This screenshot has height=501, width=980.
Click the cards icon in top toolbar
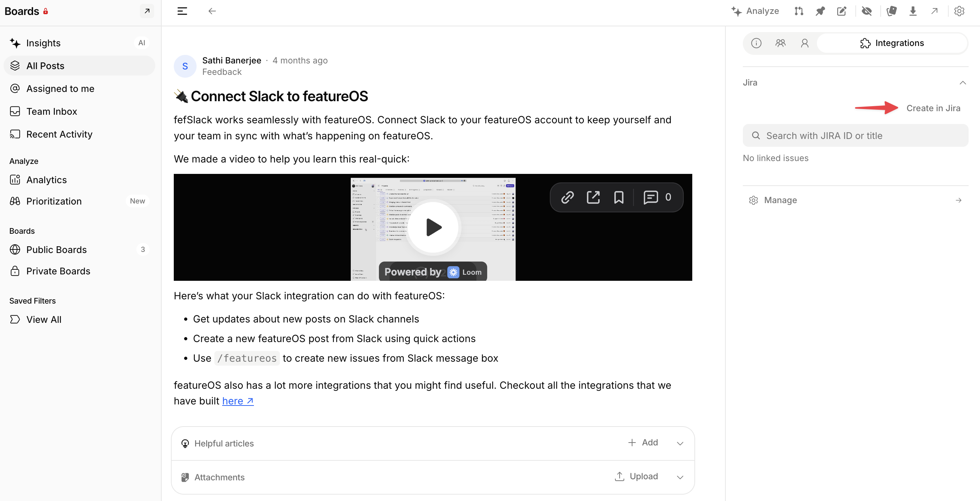tap(891, 11)
